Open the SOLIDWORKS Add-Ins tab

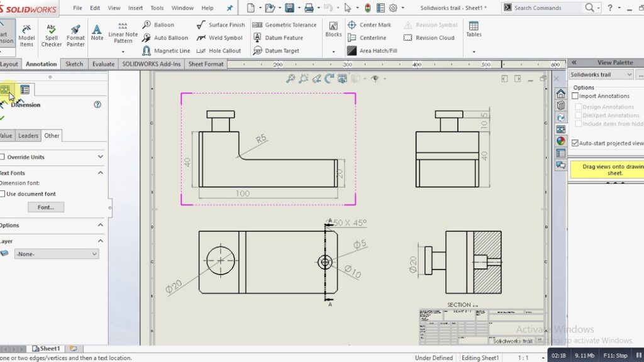pos(151,64)
